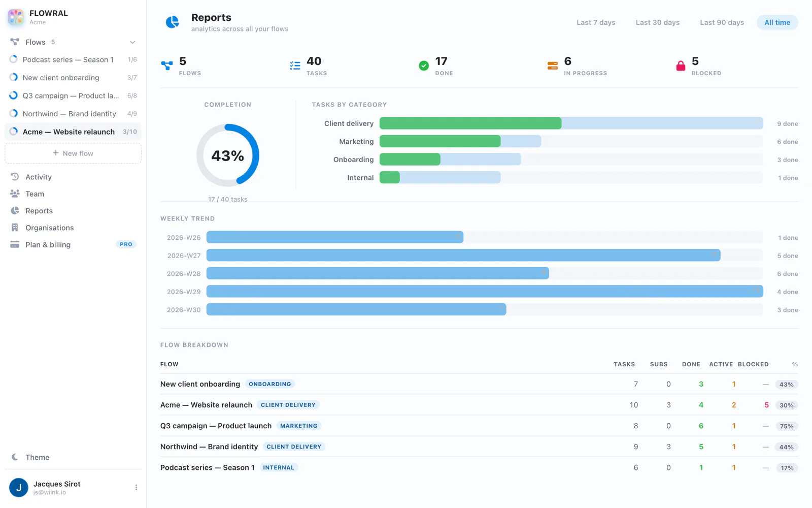This screenshot has height=508, width=812.
Task: Click the Client delivery category bar
Action: (x=571, y=123)
